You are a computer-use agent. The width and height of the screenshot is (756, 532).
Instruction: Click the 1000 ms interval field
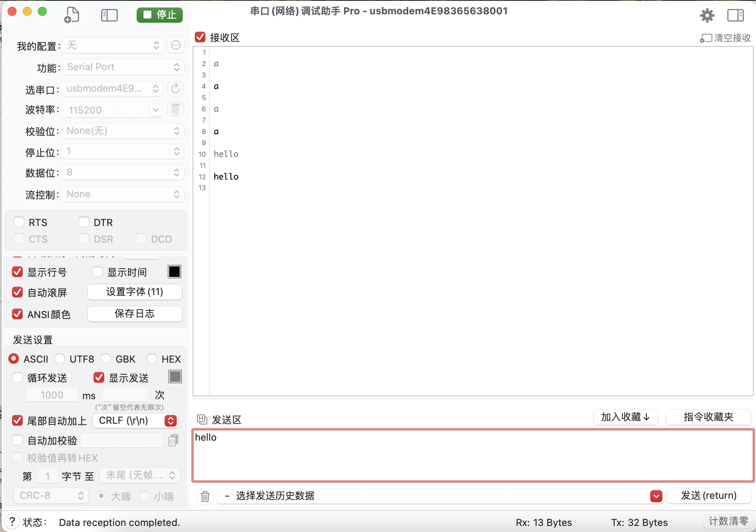[52, 395]
